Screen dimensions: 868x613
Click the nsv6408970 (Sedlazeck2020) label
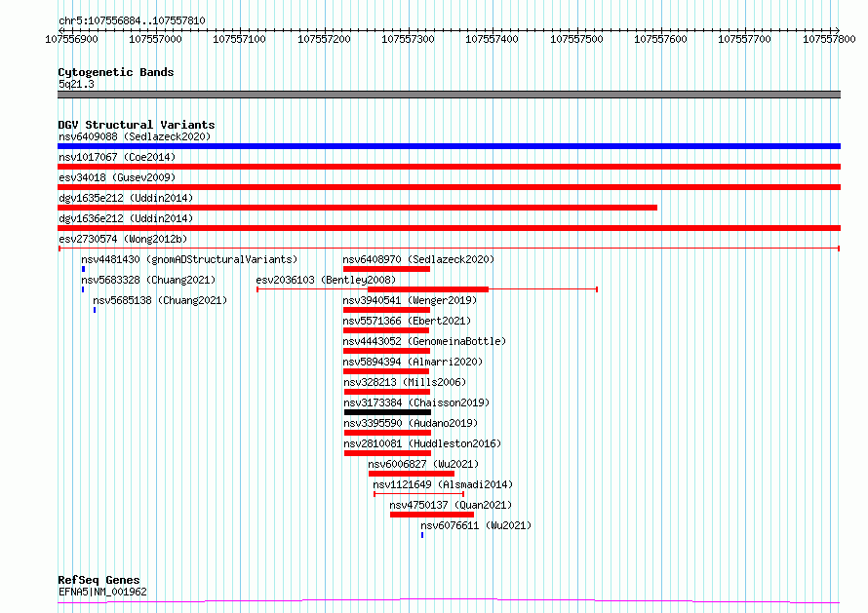[418, 259]
